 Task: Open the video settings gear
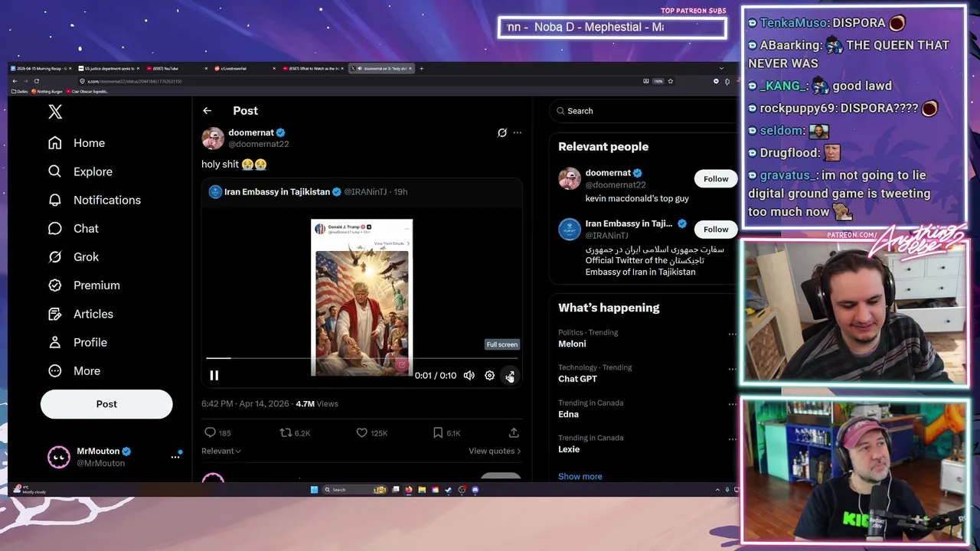coord(489,376)
